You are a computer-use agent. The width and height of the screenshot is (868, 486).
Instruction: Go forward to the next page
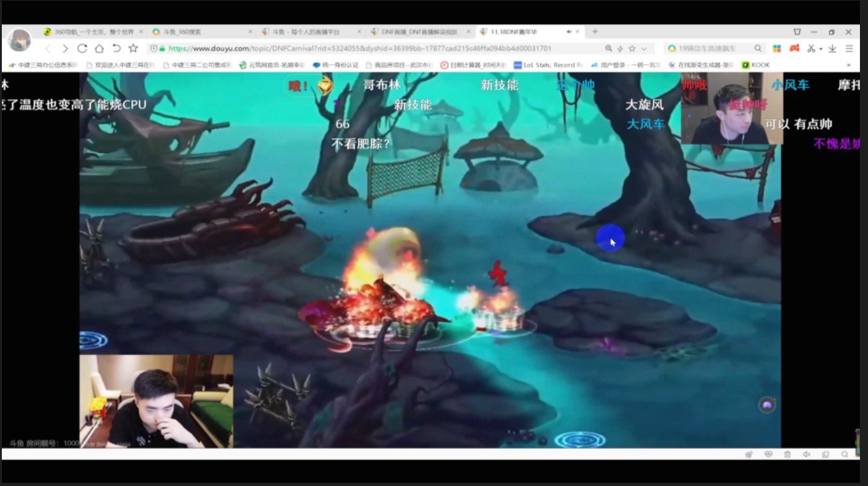[65, 48]
